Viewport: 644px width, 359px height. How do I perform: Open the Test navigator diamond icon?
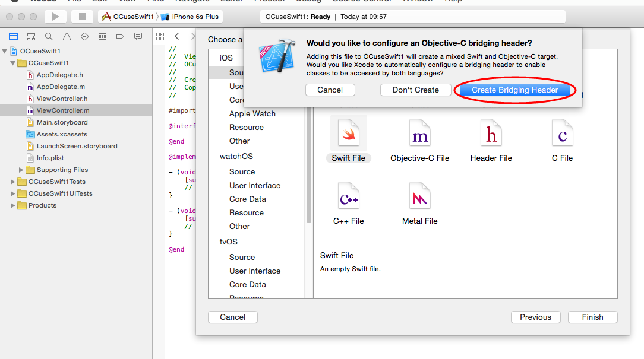pyautogui.click(x=84, y=37)
